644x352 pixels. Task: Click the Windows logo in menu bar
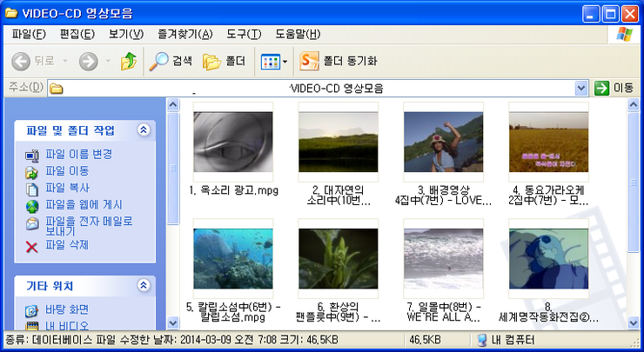[624, 34]
